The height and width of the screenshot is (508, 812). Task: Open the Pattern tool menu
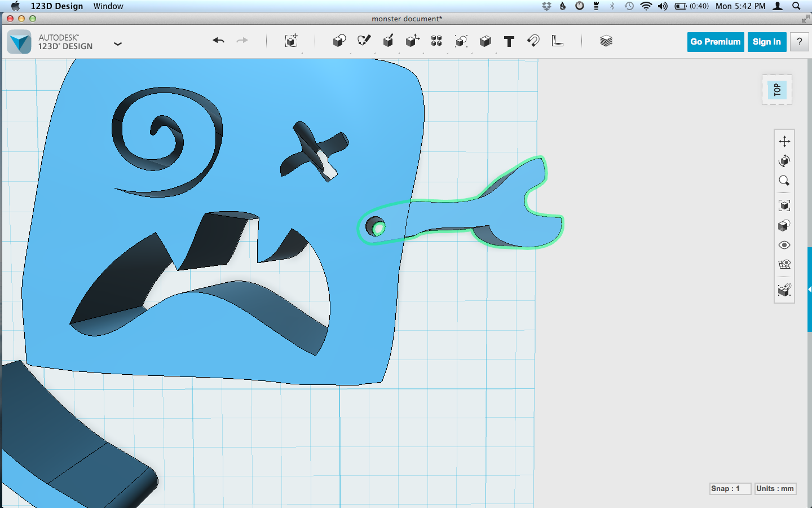point(436,41)
